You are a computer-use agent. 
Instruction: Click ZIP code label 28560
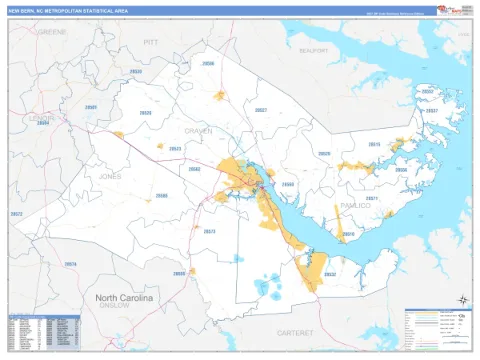[288, 184]
